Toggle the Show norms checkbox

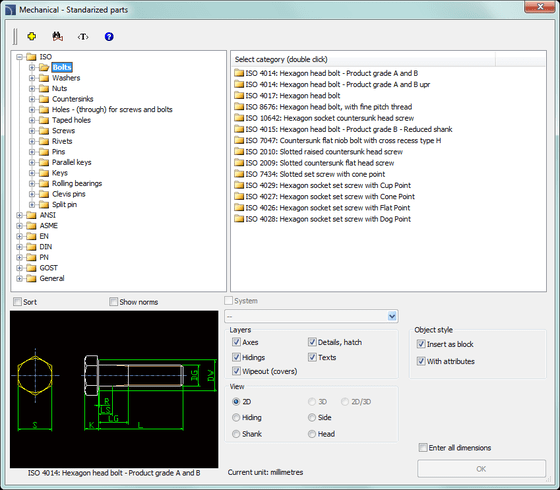point(114,302)
